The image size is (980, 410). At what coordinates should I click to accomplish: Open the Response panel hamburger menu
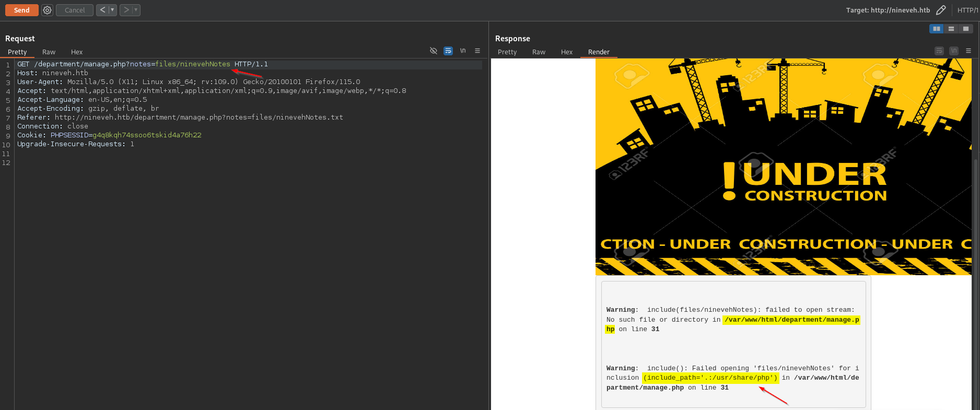tap(968, 51)
